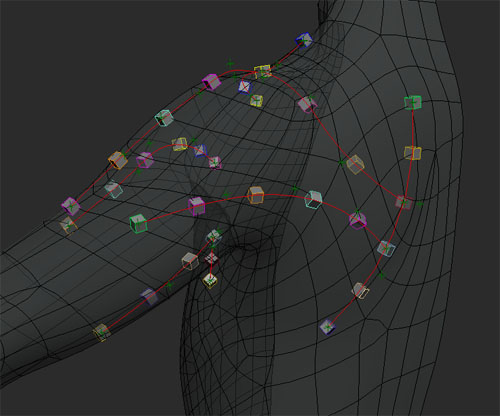Click the yellow cube below the right green cube
The height and width of the screenshot is (416, 500).
pos(413,153)
